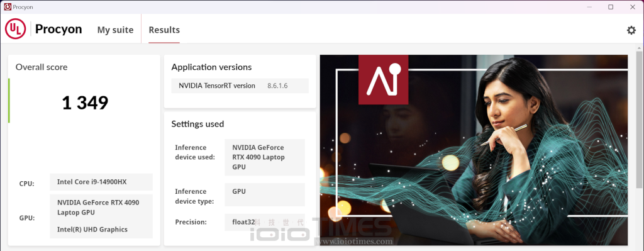Maximize the Procyon window
Screen dimensions: 644x251
(x=611, y=7)
